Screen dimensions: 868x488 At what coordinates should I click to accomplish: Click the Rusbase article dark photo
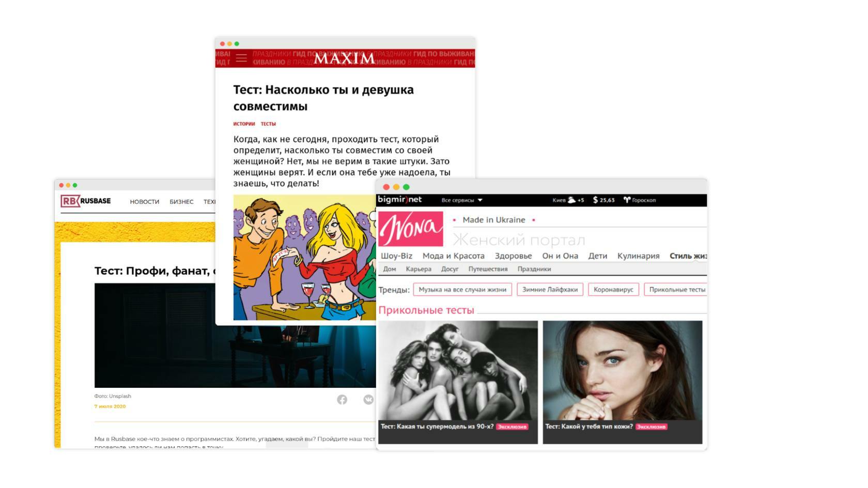(235, 336)
